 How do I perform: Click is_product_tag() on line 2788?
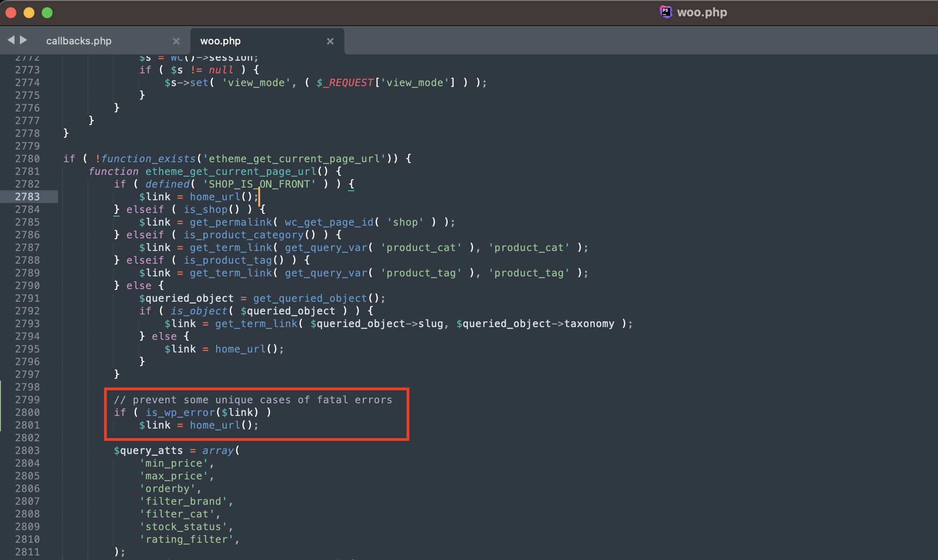tap(233, 260)
